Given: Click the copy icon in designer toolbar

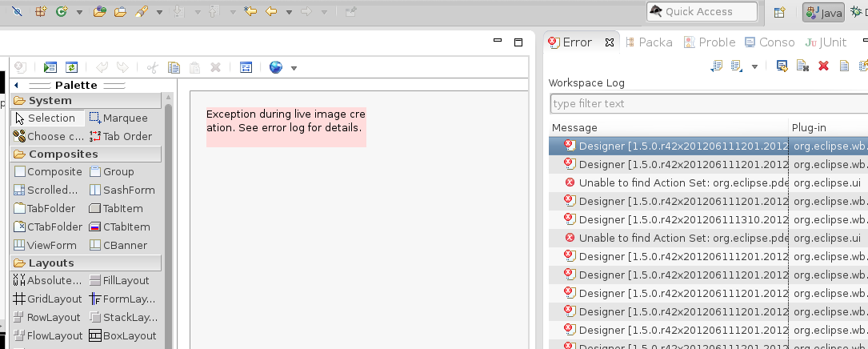Looking at the screenshot, I should (174, 67).
